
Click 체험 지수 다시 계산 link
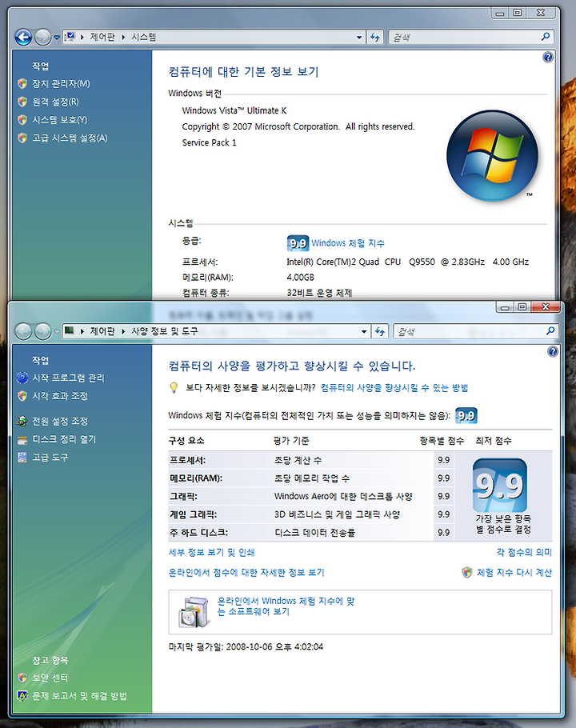(514, 573)
